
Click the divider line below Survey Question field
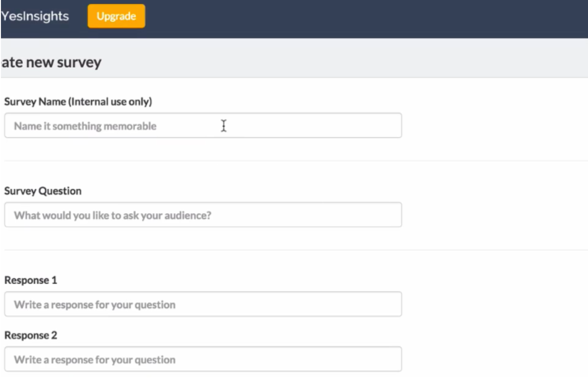(x=296, y=250)
